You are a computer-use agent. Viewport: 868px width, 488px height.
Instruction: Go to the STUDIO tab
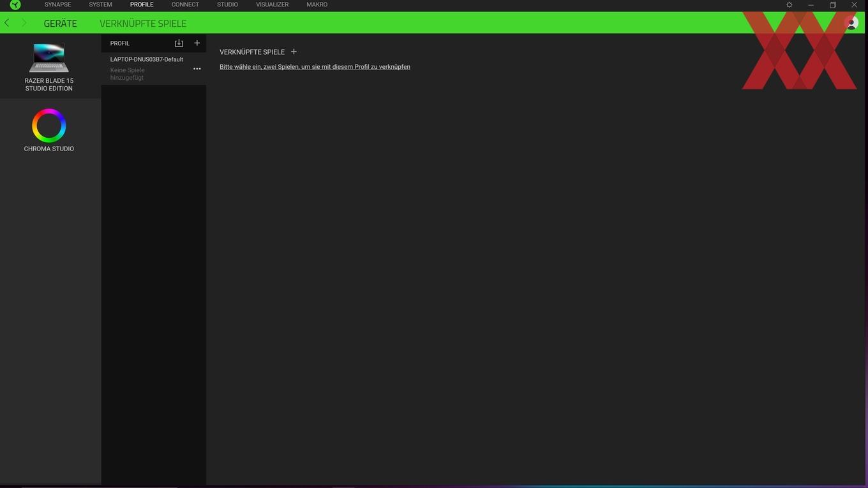click(227, 4)
